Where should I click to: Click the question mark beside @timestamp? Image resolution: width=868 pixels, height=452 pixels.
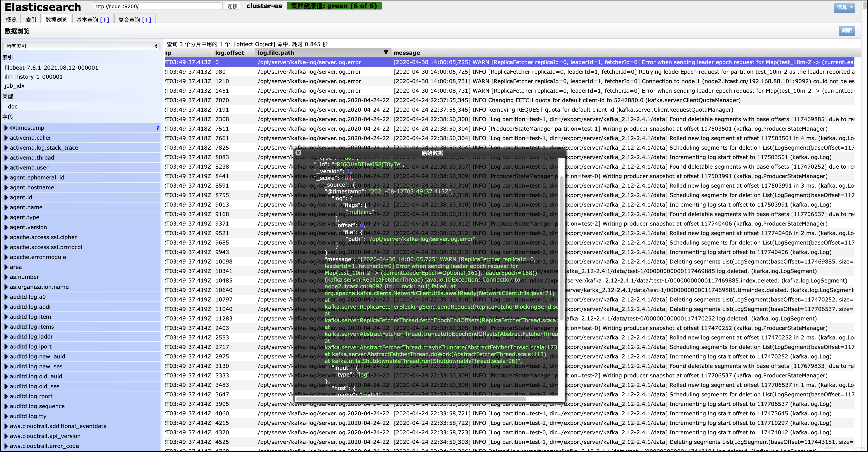157,128
